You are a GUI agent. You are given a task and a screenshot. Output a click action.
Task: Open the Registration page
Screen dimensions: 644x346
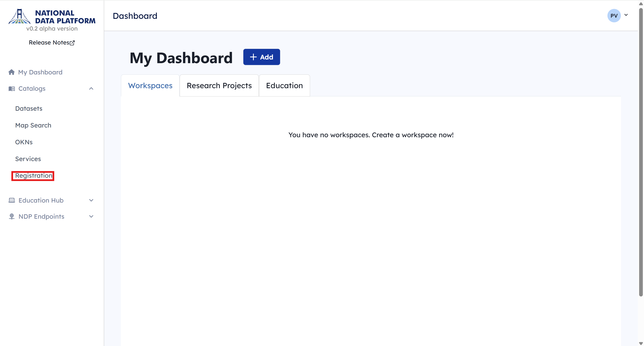tap(34, 176)
